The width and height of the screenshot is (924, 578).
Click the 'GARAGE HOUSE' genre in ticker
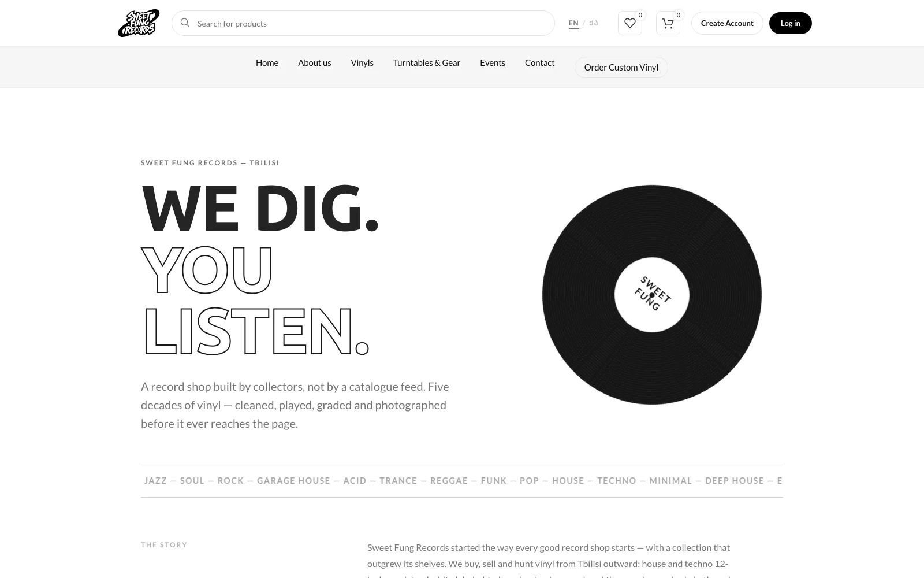(x=293, y=480)
